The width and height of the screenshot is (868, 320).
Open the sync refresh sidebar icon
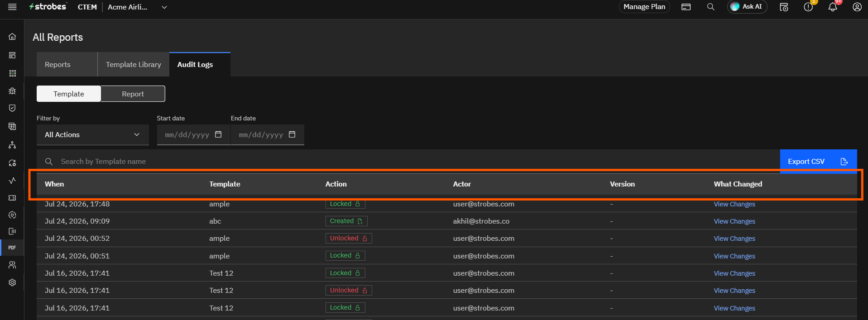pos(12,163)
